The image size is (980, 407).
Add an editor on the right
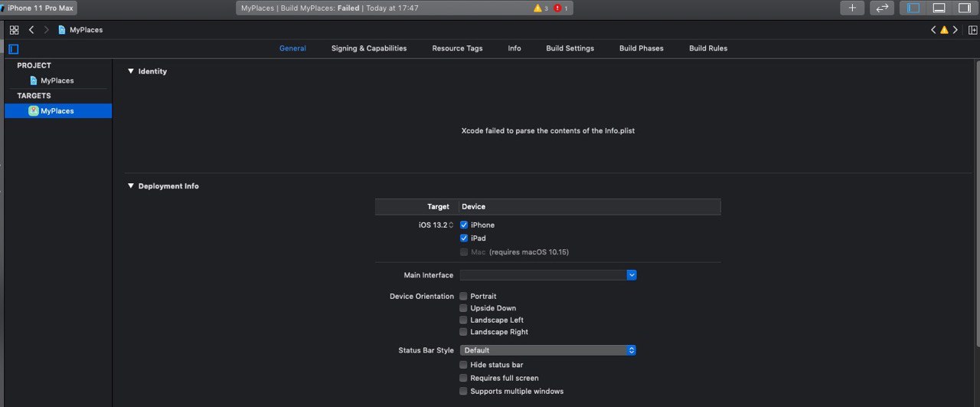(973, 30)
